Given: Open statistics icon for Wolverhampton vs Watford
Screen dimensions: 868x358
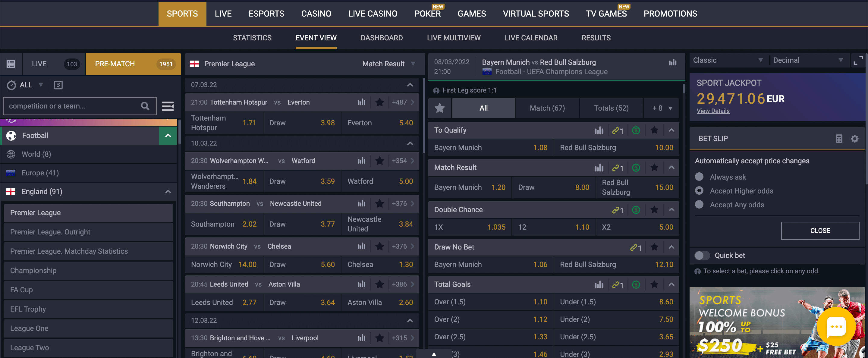Looking at the screenshot, I should (x=361, y=161).
